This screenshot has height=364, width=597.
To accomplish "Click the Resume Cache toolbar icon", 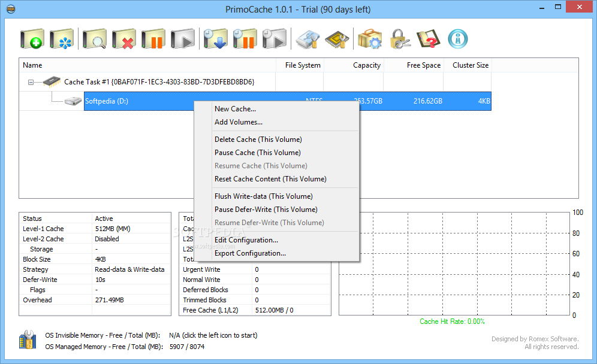I will [183, 38].
